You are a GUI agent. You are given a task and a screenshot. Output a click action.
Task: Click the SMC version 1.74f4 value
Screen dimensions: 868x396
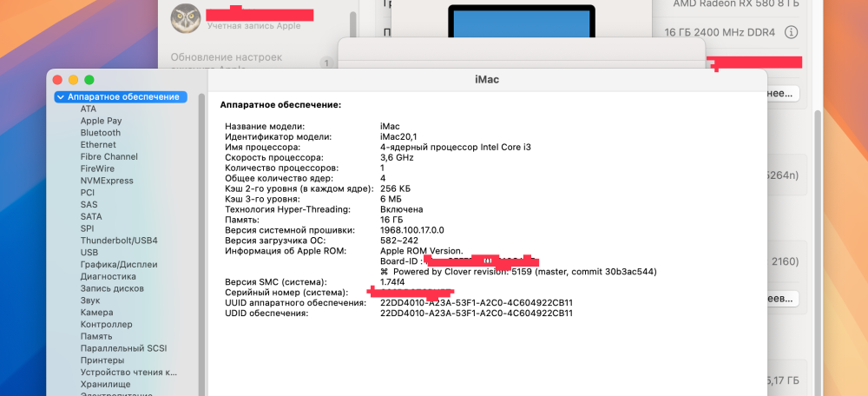pyautogui.click(x=393, y=282)
